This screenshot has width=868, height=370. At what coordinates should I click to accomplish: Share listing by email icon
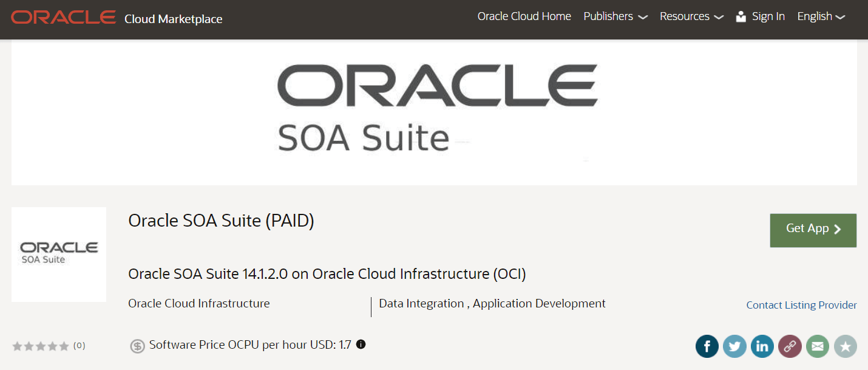point(818,346)
